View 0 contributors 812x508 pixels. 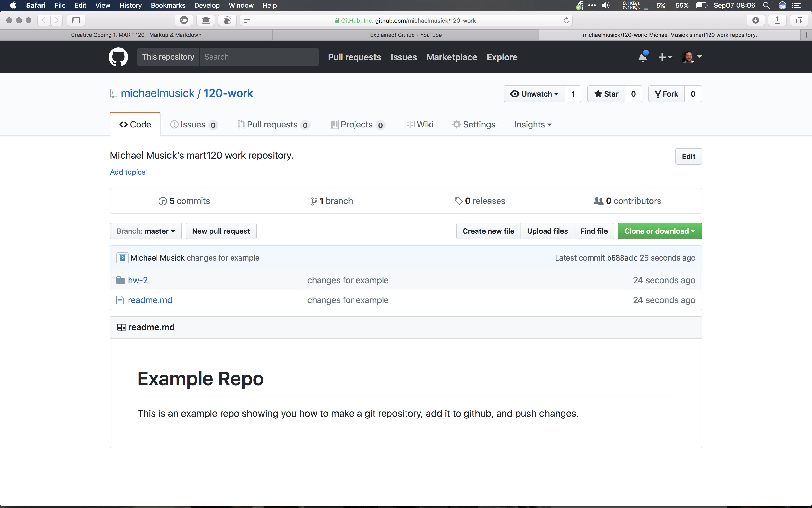pyautogui.click(x=627, y=201)
